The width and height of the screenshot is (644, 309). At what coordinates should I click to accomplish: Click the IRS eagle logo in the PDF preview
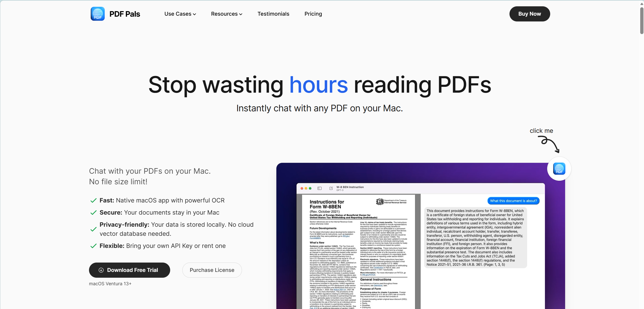(380, 201)
